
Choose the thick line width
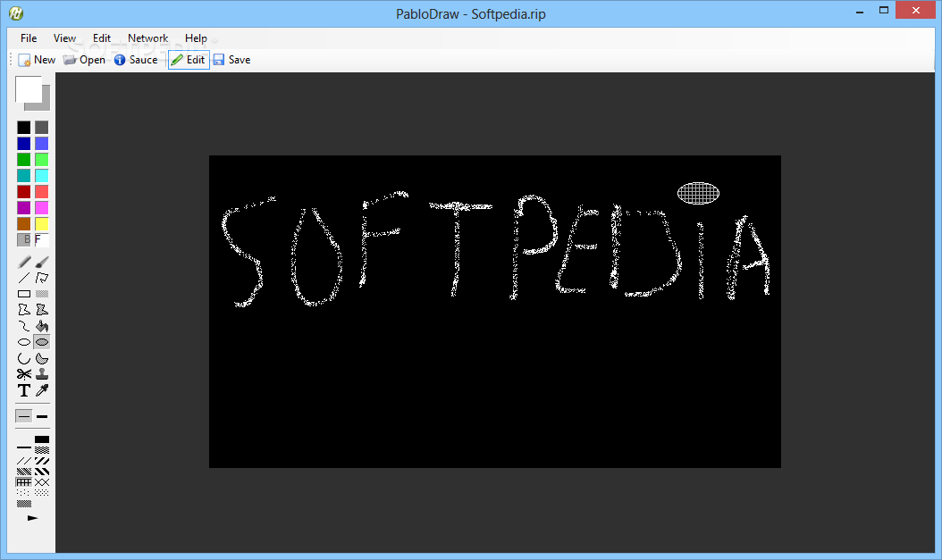pyautogui.click(x=42, y=416)
